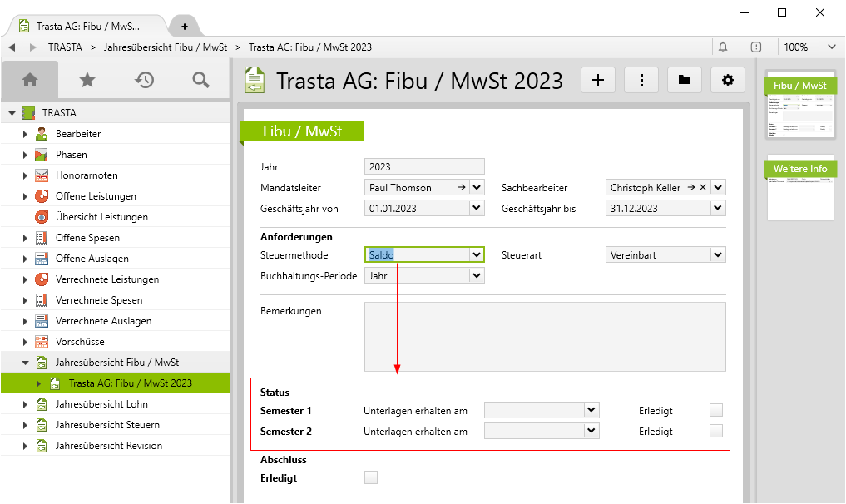Click the folder icon in header
The image size is (846, 504).
[685, 80]
